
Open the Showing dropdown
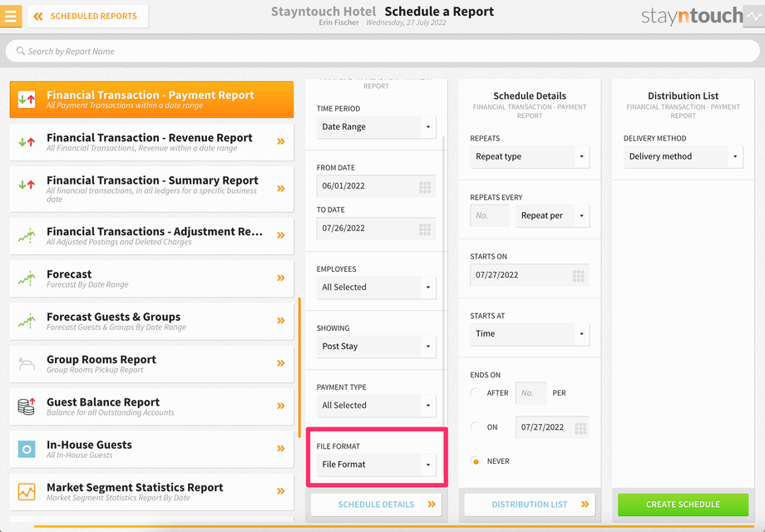(376, 346)
